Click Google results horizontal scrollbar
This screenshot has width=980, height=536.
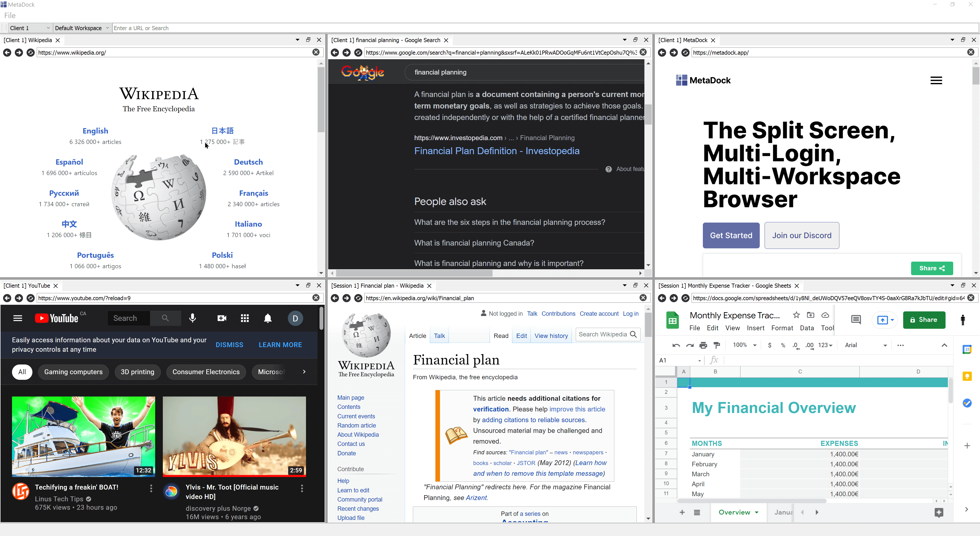point(415,273)
